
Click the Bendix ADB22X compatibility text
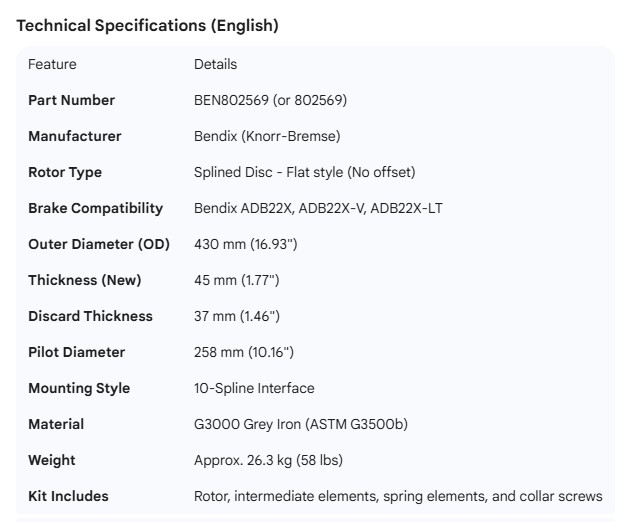tap(318, 208)
